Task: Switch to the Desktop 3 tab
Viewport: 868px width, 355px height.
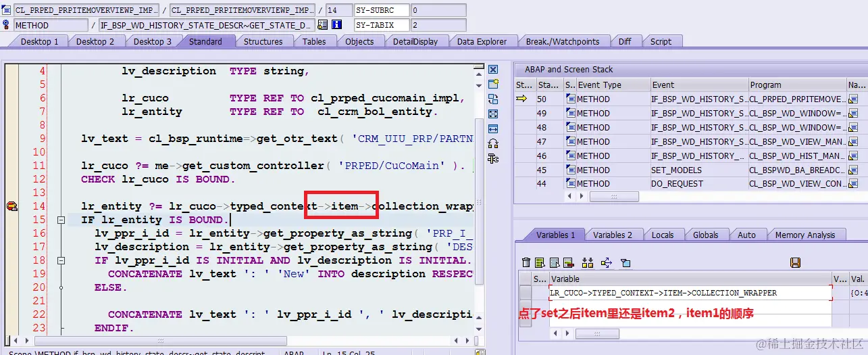Action: coord(152,41)
